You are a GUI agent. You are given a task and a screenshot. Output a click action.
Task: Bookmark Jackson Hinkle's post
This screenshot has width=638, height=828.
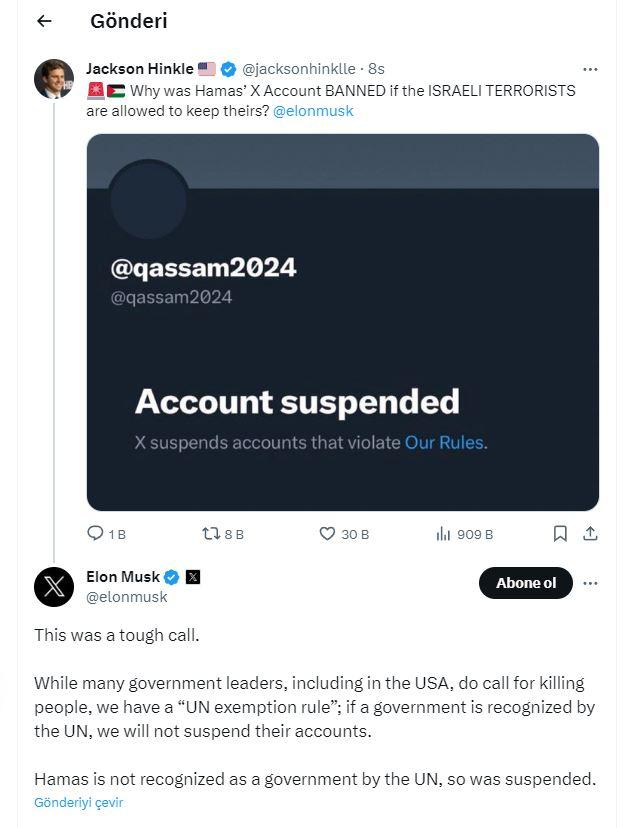tap(561, 534)
